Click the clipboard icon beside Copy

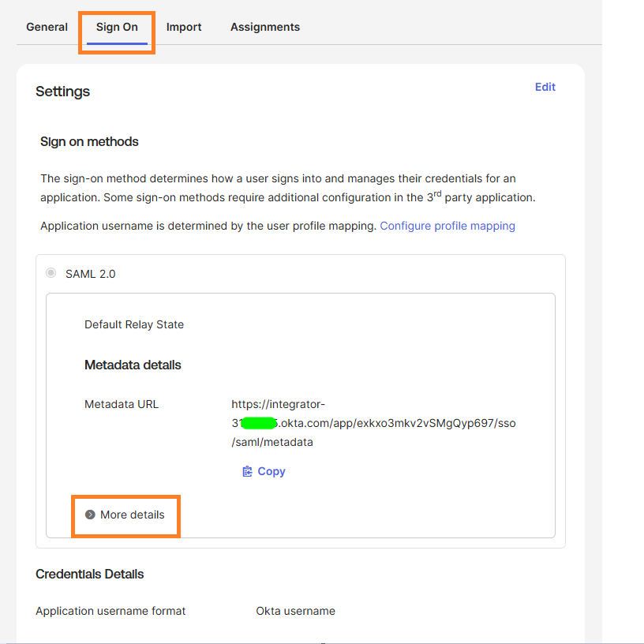(x=247, y=471)
